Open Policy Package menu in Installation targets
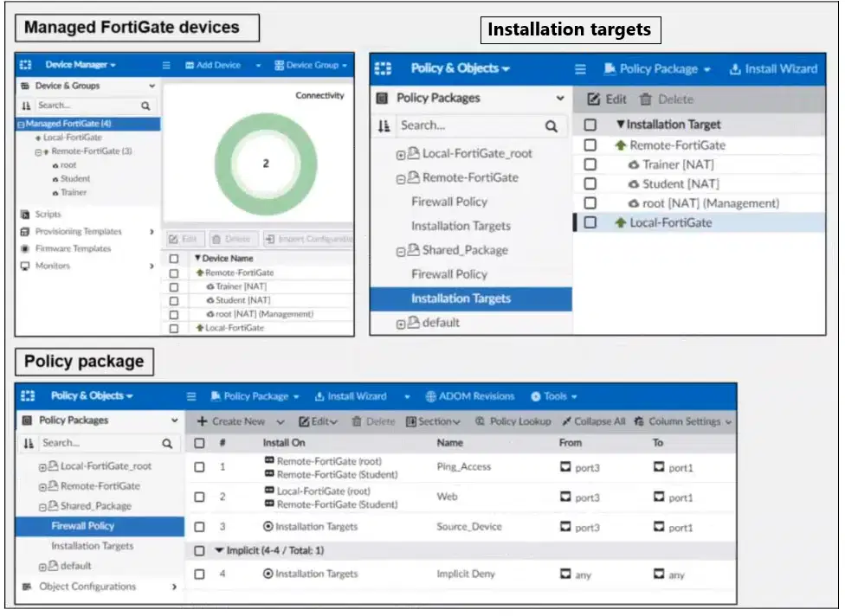Screen dimensions: 845x616 (657, 69)
